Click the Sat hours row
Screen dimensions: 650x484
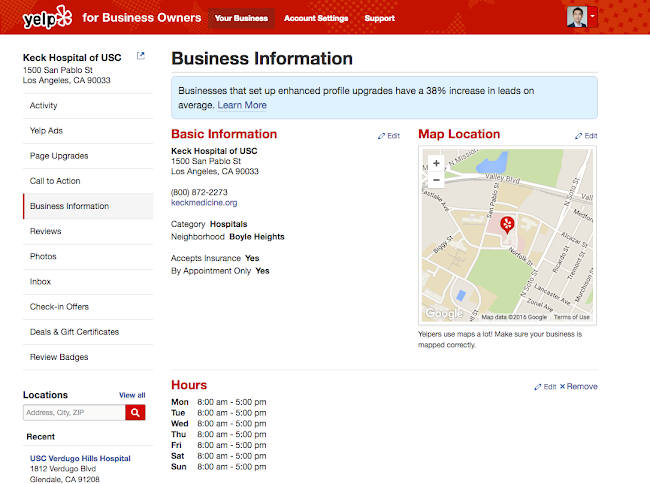(218, 456)
